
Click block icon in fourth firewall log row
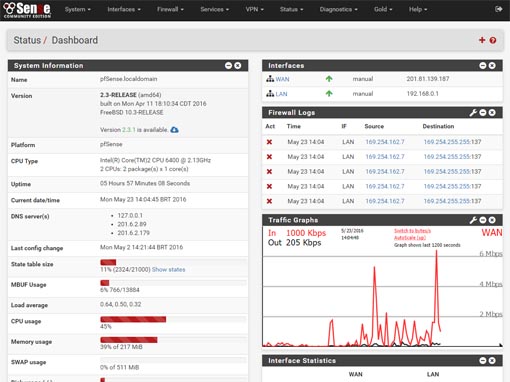[269, 186]
